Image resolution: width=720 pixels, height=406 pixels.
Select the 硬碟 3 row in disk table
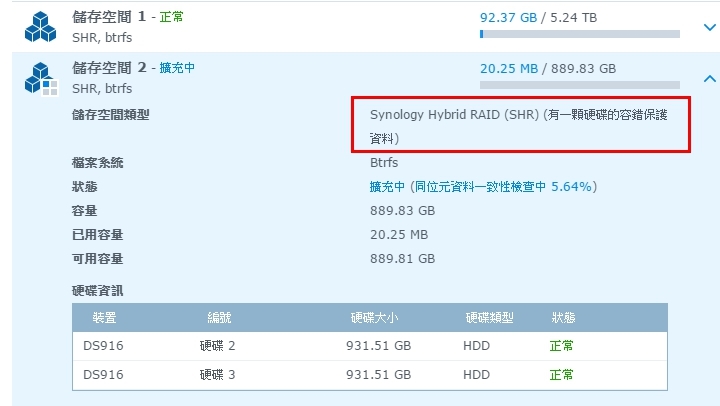pos(369,375)
